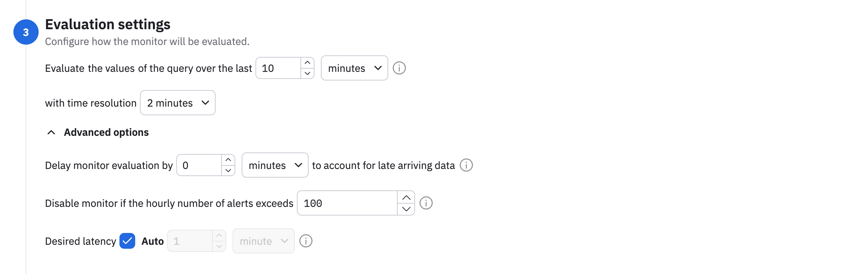Uncheck the Auto desired latency checkbox

click(x=127, y=241)
